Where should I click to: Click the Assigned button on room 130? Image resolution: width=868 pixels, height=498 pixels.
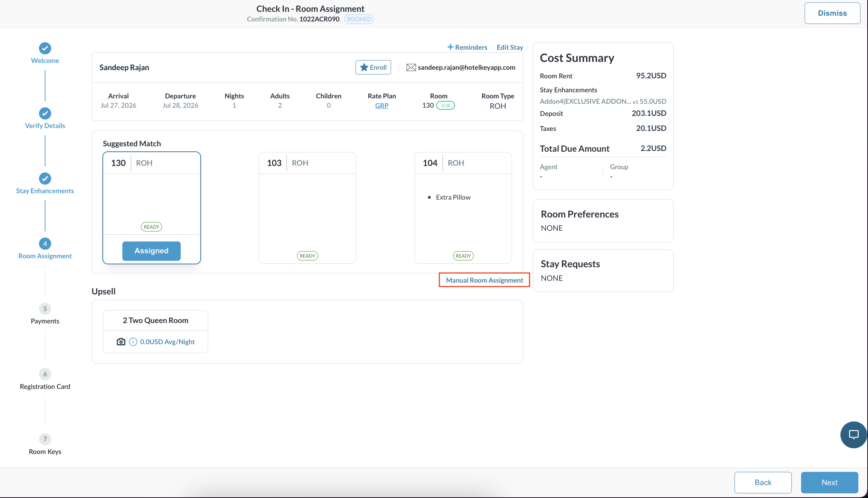click(x=151, y=251)
